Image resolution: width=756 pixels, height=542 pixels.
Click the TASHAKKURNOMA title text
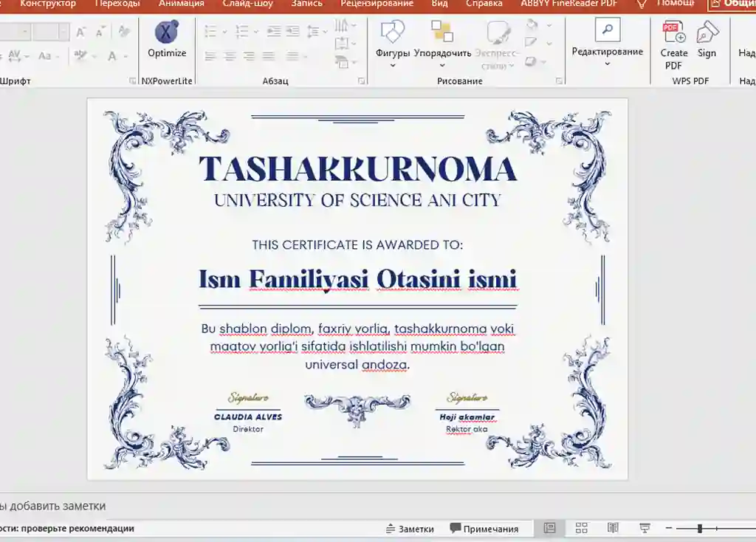point(357,169)
